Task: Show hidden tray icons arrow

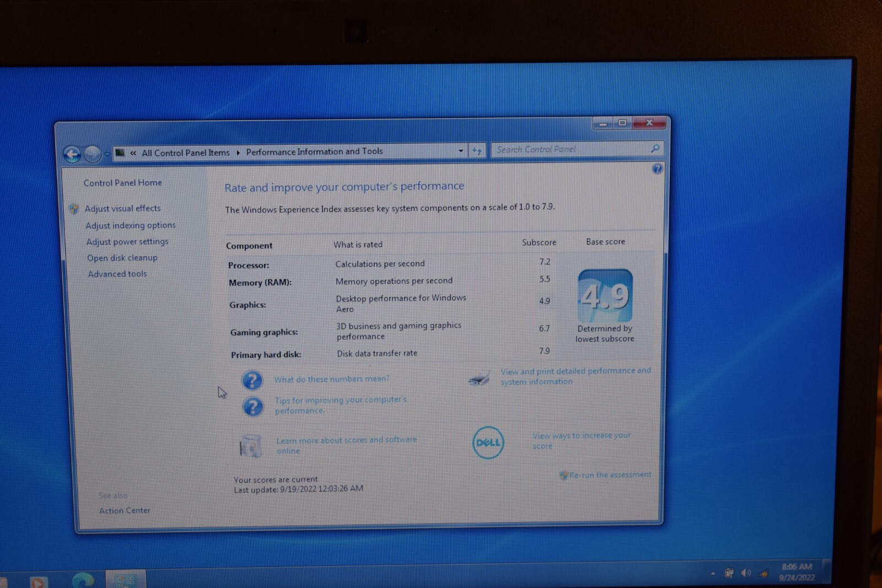Action: click(x=713, y=574)
